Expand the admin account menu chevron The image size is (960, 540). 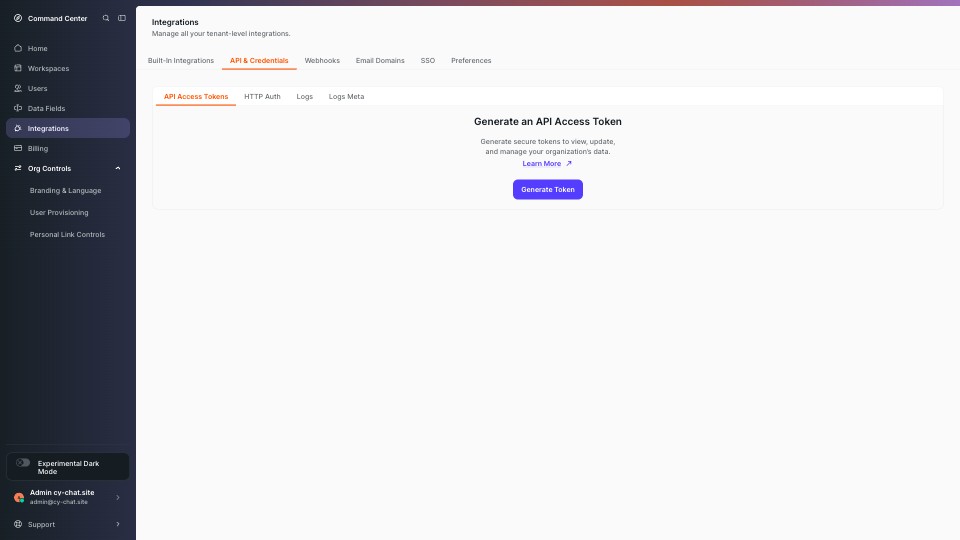(x=118, y=497)
